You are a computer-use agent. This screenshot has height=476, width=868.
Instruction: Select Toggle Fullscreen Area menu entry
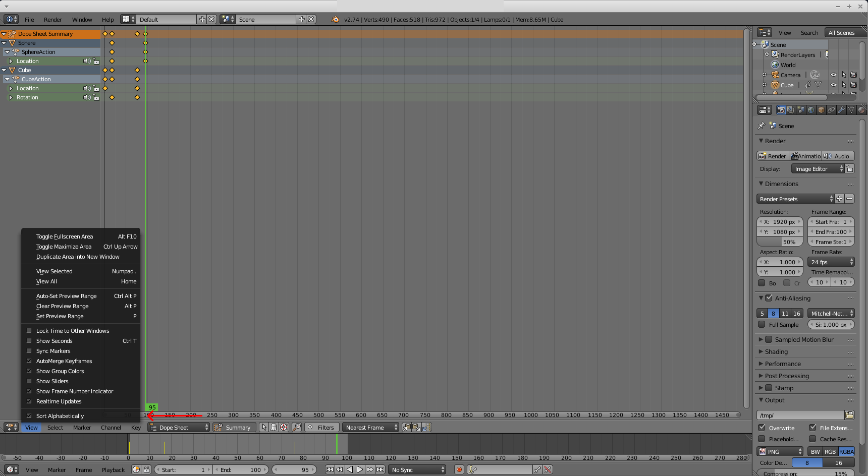(81, 236)
